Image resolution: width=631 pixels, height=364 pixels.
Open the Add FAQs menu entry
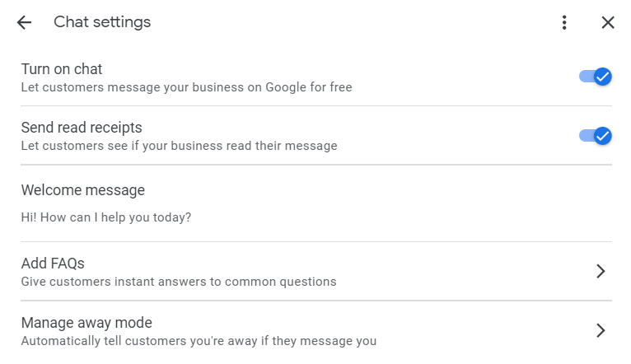[53, 264]
